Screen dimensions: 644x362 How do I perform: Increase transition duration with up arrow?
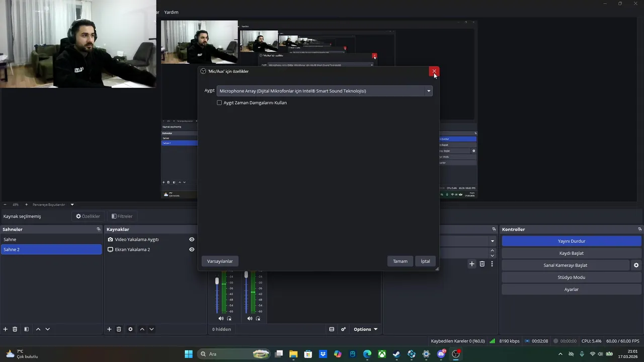tap(492, 250)
